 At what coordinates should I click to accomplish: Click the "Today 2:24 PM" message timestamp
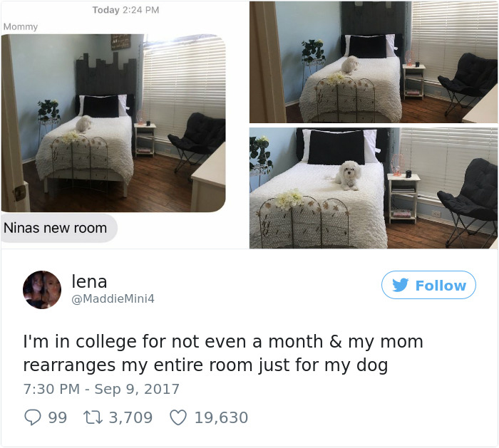[125, 10]
